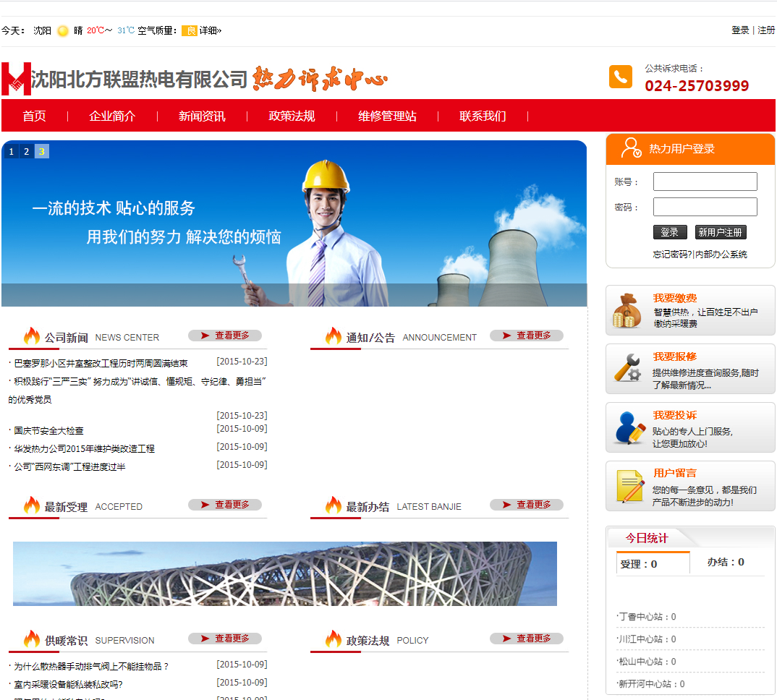Show banner slide 3
Image resolution: width=777 pixels, height=700 pixels.
(42, 152)
